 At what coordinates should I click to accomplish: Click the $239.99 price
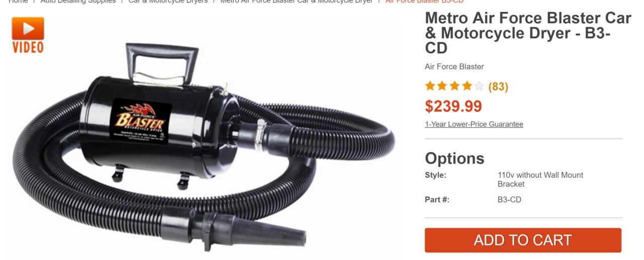pyautogui.click(x=453, y=106)
